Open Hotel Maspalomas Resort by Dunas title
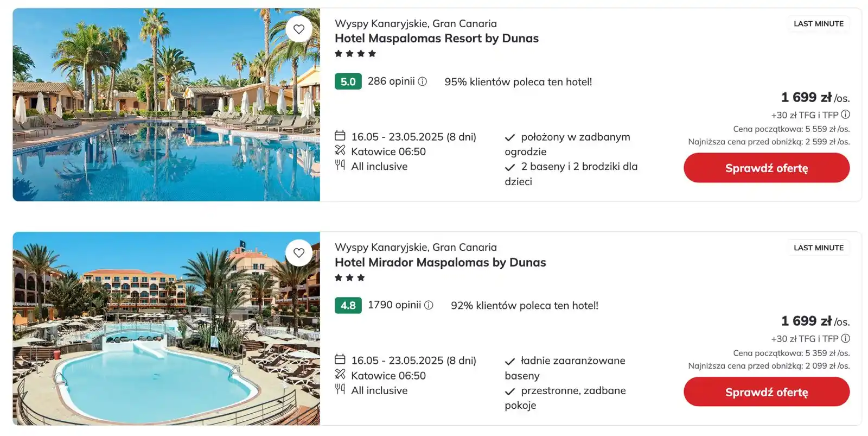The image size is (868, 436). [437, 39]
